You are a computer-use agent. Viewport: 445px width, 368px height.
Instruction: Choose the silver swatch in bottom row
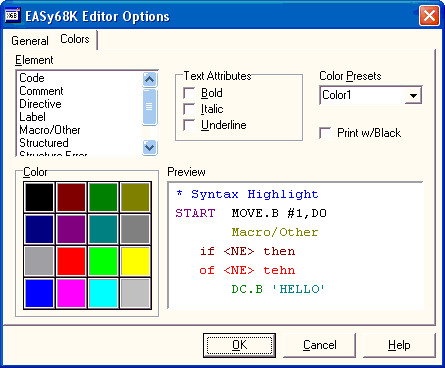point(135,293)
